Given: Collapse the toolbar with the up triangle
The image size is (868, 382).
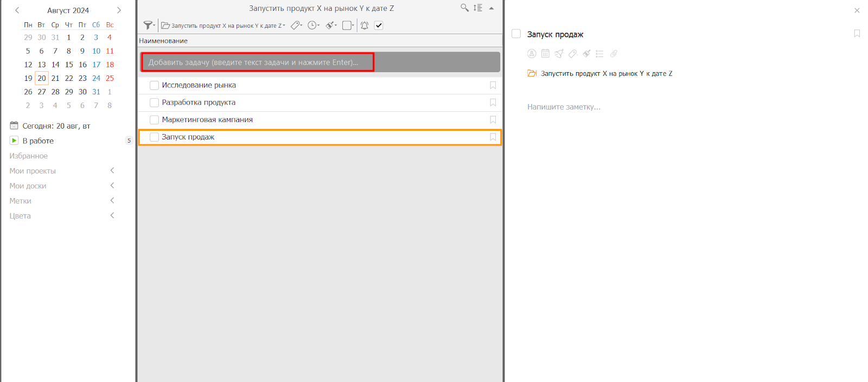Looking at the screenshot, I should click(492, 8).
